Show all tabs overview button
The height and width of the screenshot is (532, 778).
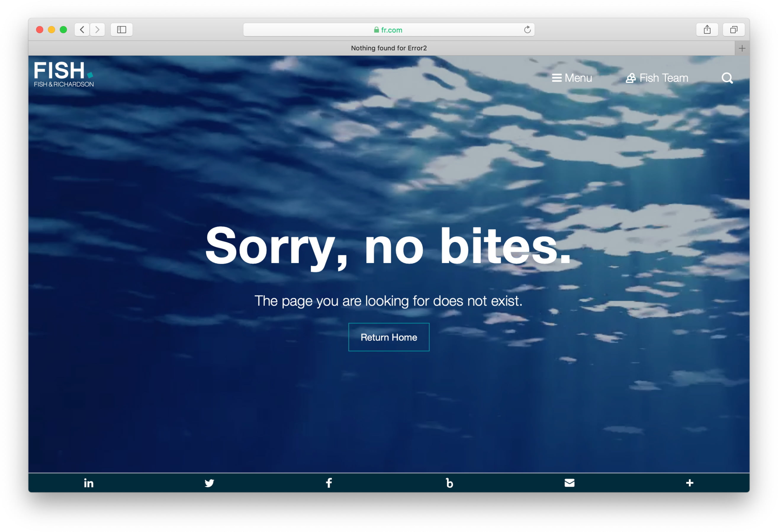[734, 29]
